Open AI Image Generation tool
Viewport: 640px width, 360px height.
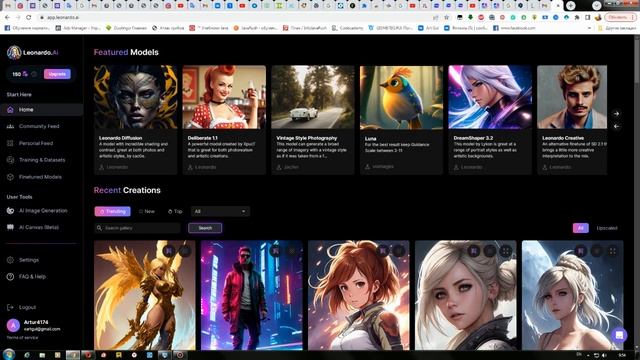point(43,211)
